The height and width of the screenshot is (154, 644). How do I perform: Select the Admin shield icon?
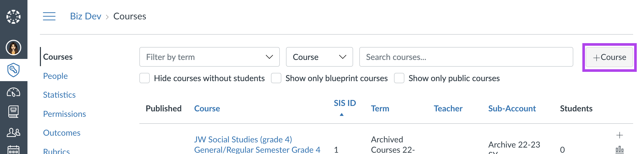(13, 70)
